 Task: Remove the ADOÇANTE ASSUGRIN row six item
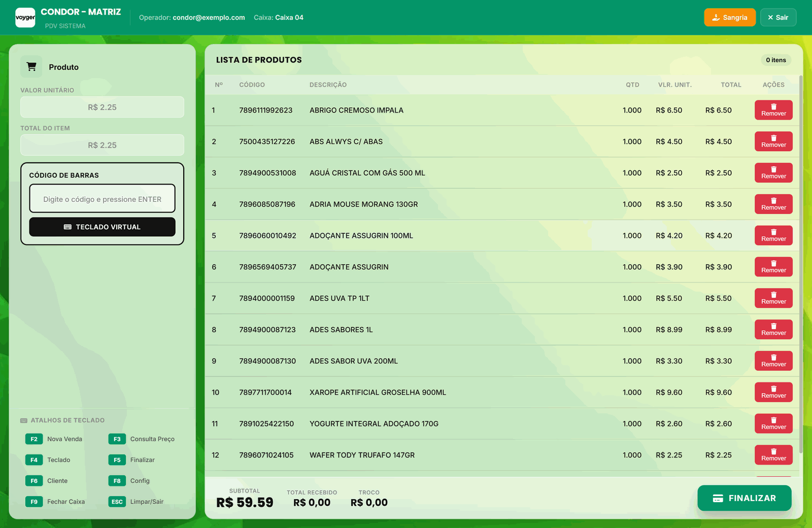[x=773, y=267]
